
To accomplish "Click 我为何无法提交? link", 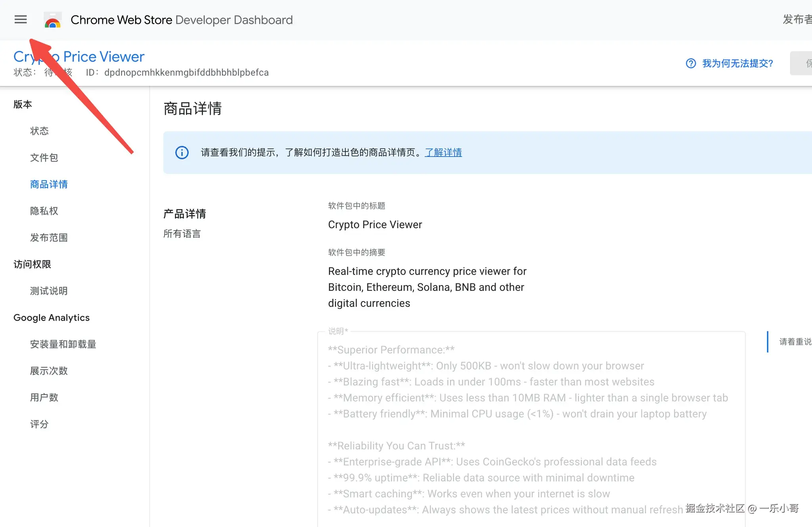I will click(737, 63).
